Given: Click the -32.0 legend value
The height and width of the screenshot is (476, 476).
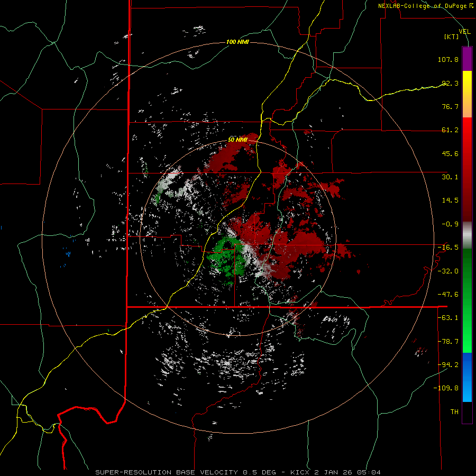Looking at the screenshot, I should 448,271.
